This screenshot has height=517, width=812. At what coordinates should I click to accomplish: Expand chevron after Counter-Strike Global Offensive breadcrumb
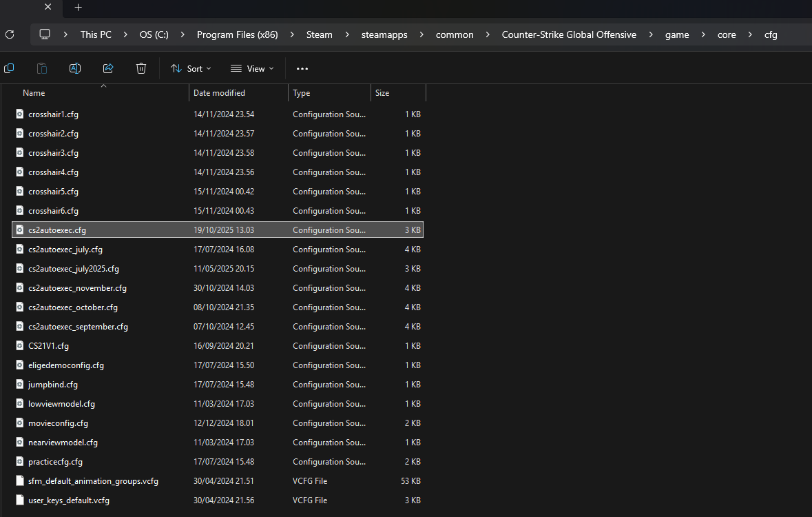click(651, 34)
